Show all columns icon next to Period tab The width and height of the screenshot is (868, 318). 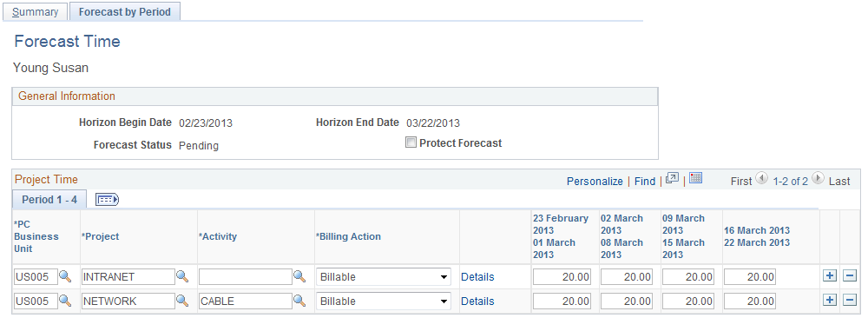(108, 200)
